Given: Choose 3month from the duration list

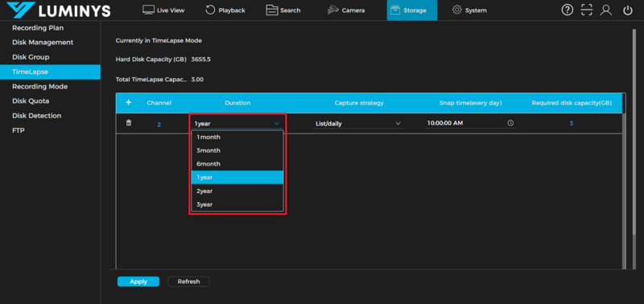Looking at the screenshot, I should [237, 150].
